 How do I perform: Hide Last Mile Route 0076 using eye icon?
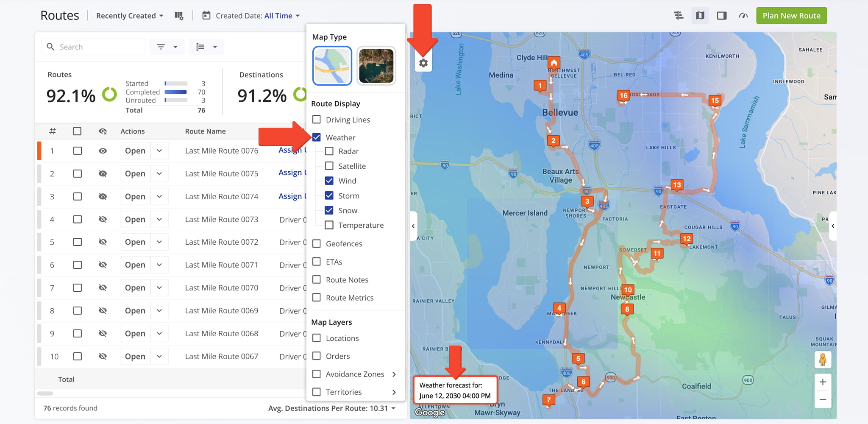pos(103,151)
